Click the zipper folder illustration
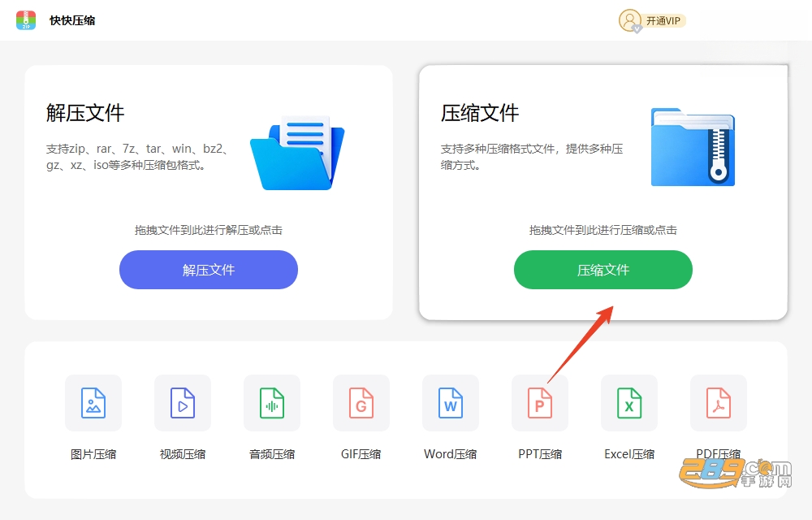This screenshot has height=520, width=812. 693,147
